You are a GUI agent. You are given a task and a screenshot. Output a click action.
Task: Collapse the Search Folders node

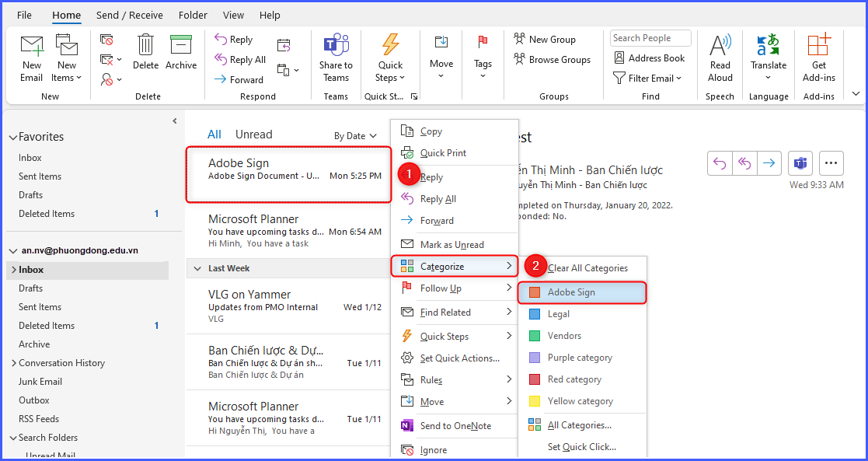point(13,438)
